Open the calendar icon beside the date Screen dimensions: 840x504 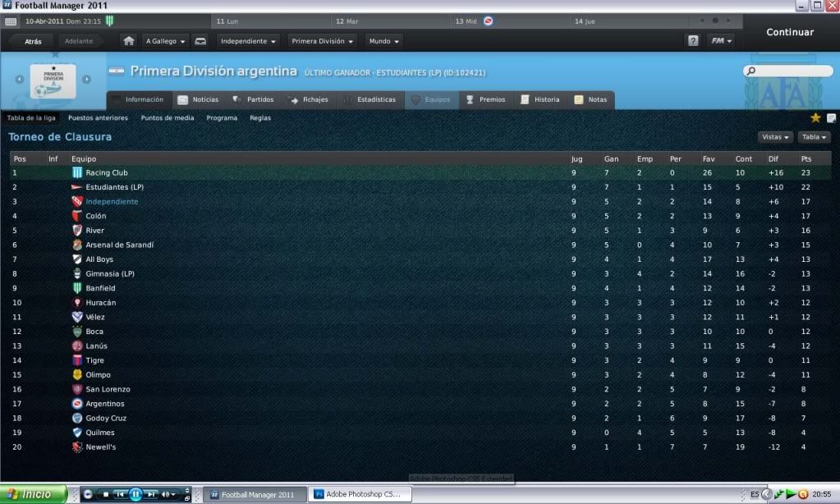11,21
